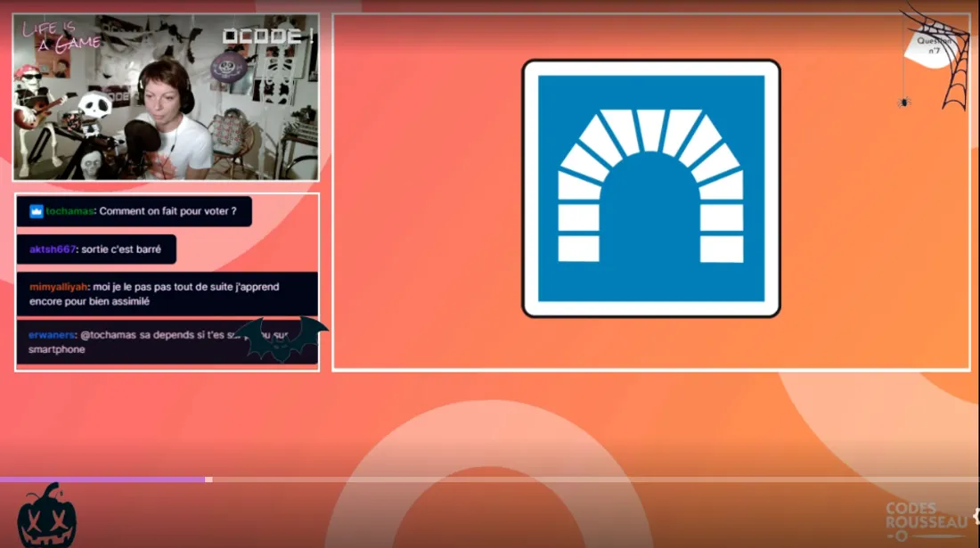Select the 'Comment on fait pour voter' message
Image resolution: width=980 pixels, height=548 pixels.
pyautogui.click(x=167, y=211)
